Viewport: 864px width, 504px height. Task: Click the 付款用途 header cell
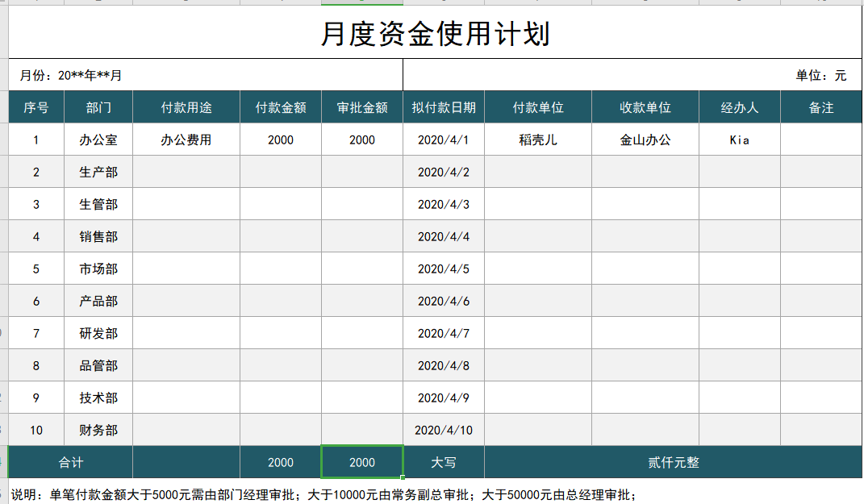[x=186, y=106]
